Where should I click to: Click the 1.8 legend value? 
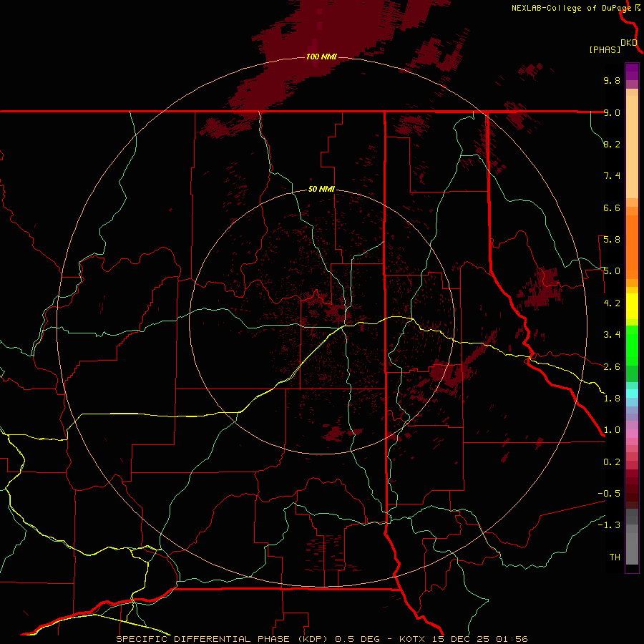point(612,399)
